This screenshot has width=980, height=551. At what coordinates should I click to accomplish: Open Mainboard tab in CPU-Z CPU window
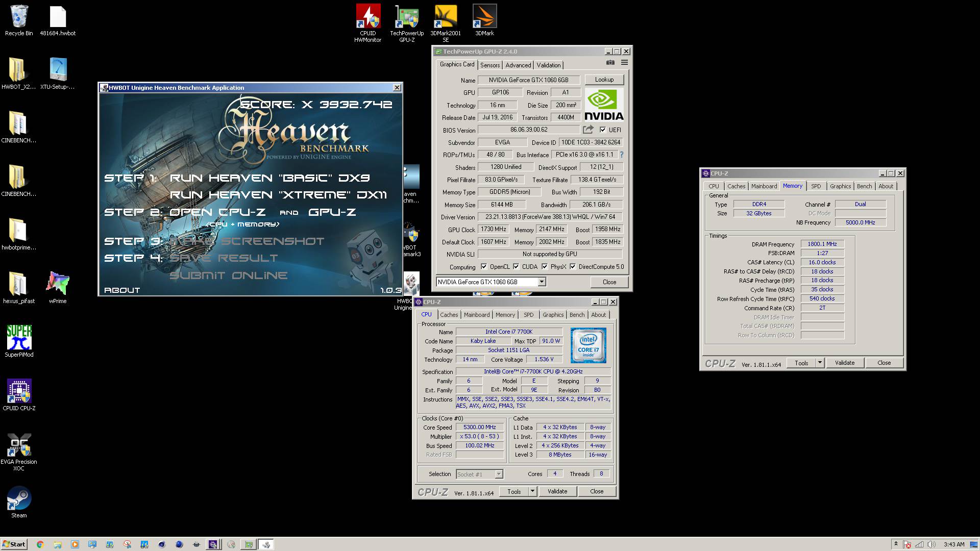[x=477, y=315]
